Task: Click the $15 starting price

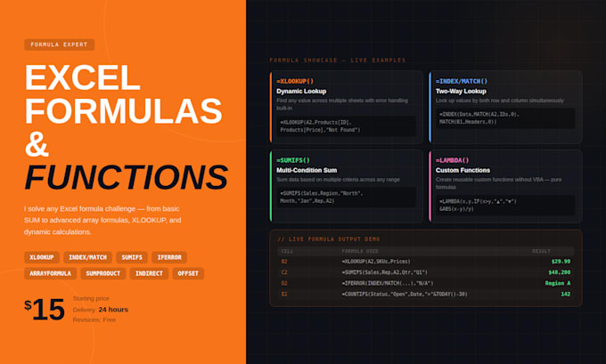Action: pos(45,309)
